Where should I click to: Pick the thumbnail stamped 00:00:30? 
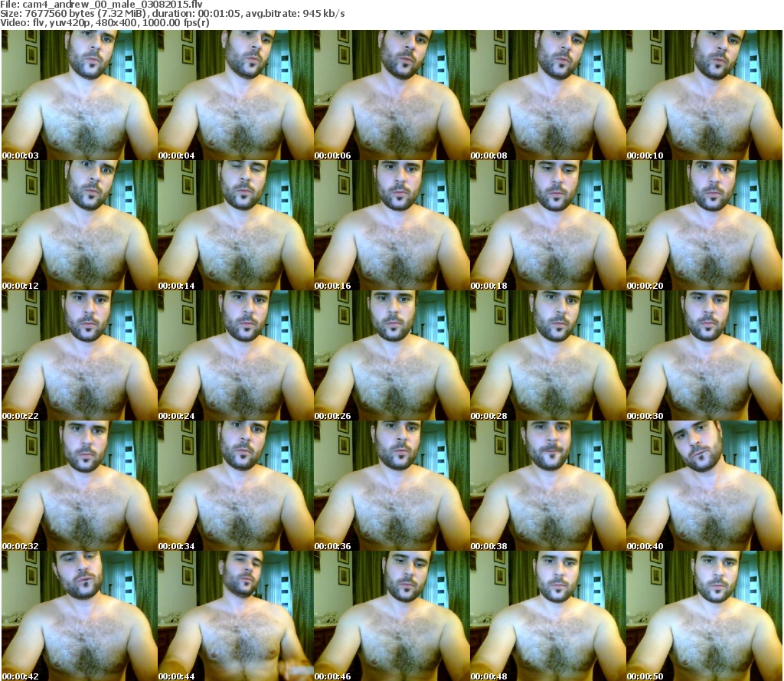(704, 355)
